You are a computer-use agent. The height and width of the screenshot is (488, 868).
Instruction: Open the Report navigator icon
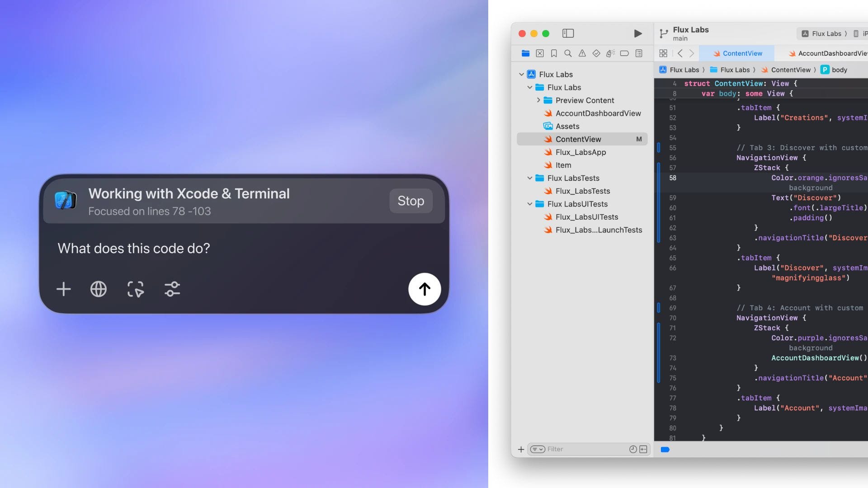coord(639,53)
